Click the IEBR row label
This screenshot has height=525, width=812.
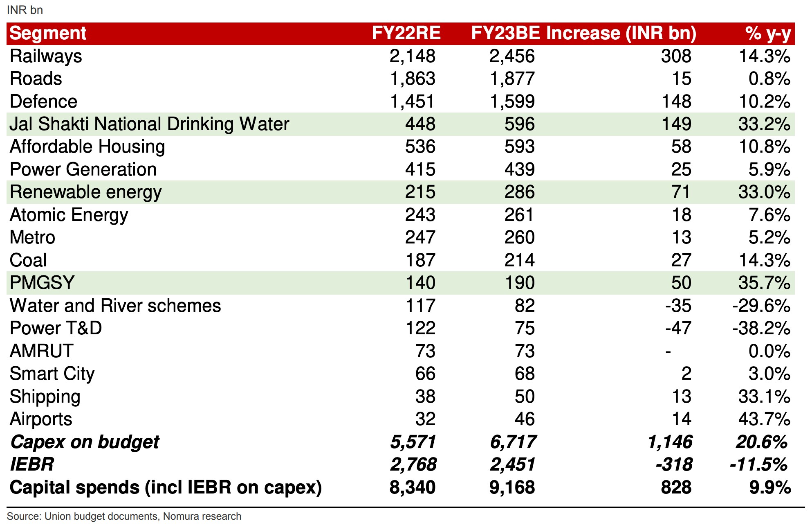pos(32,464)
